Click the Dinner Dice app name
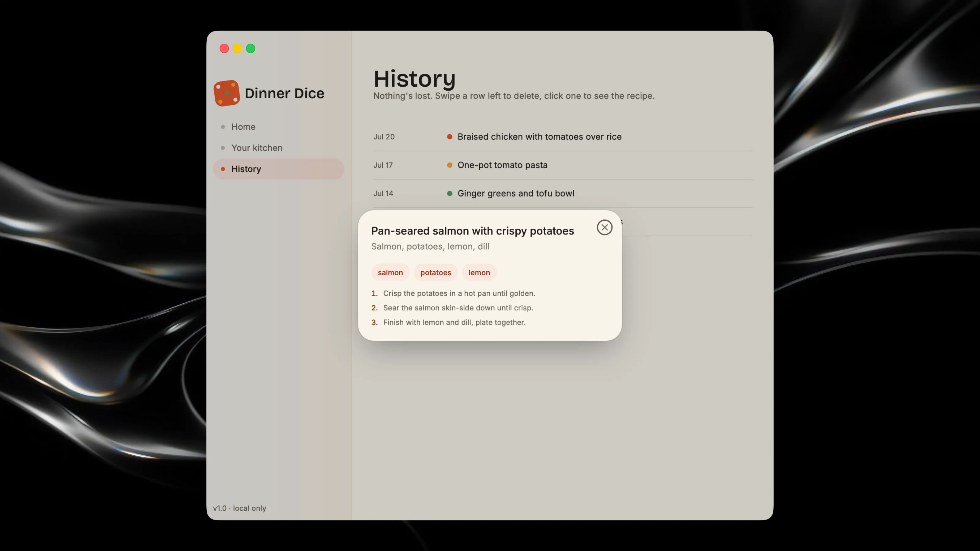The width and height of the screenshot is (980, 551). click(x=284, y=93)
